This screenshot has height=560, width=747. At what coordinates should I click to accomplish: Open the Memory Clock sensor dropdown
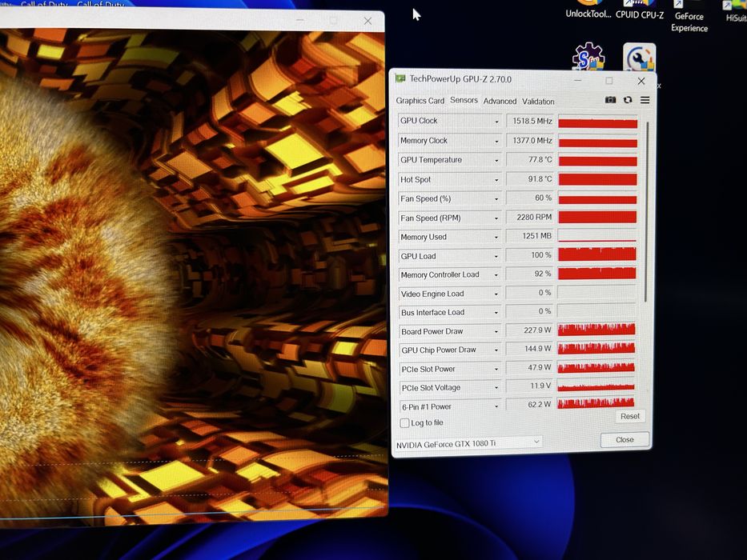[496, 141]
